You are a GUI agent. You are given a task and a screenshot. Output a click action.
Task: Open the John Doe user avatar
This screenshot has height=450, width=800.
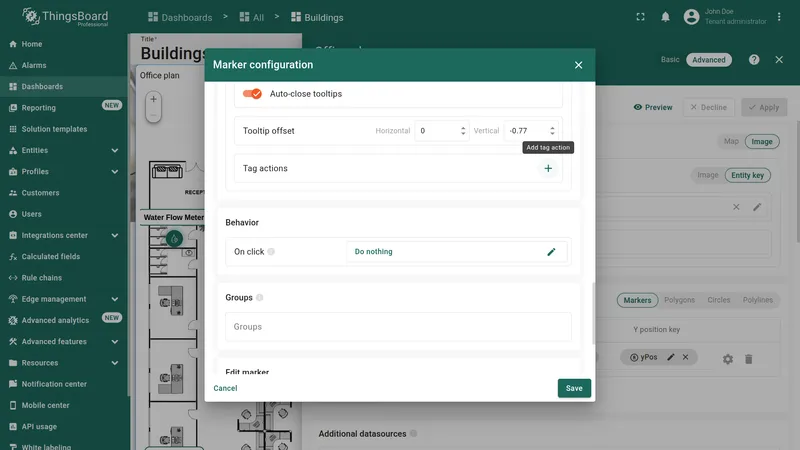tap(691, 17)
